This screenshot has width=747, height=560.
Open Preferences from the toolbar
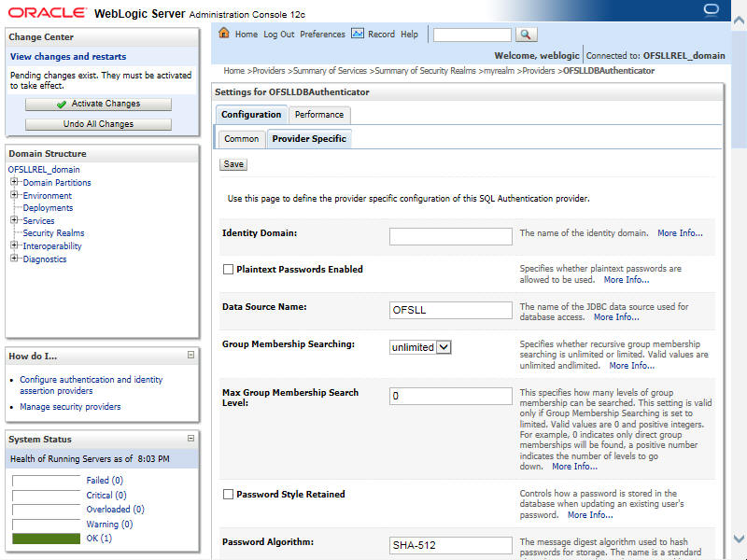322,35
